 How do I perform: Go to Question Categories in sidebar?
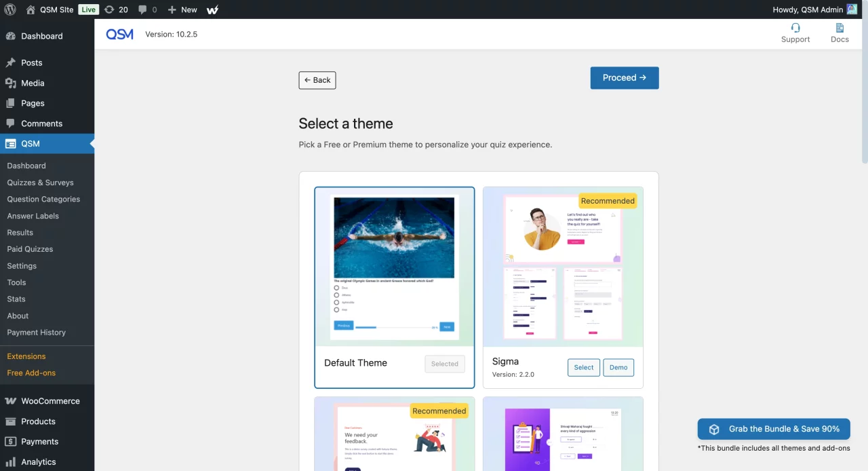click(x=43, y=199)
